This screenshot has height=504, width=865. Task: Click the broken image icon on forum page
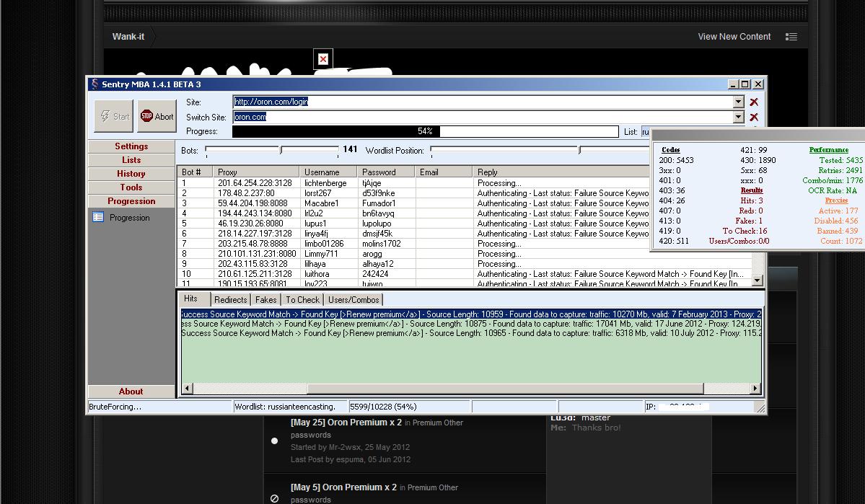coord(323,59)
